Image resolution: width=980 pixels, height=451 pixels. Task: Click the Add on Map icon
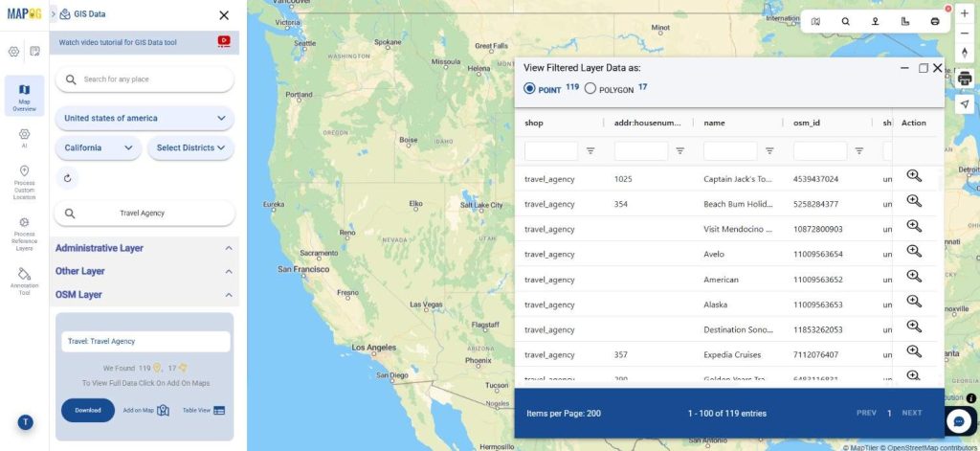click(163, 411)
